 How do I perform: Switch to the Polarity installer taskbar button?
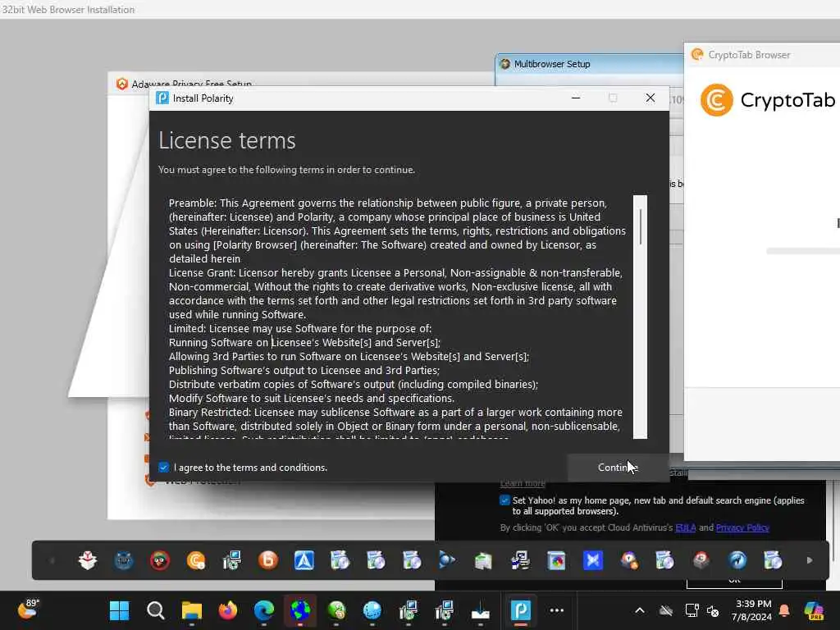click(520, 610)
